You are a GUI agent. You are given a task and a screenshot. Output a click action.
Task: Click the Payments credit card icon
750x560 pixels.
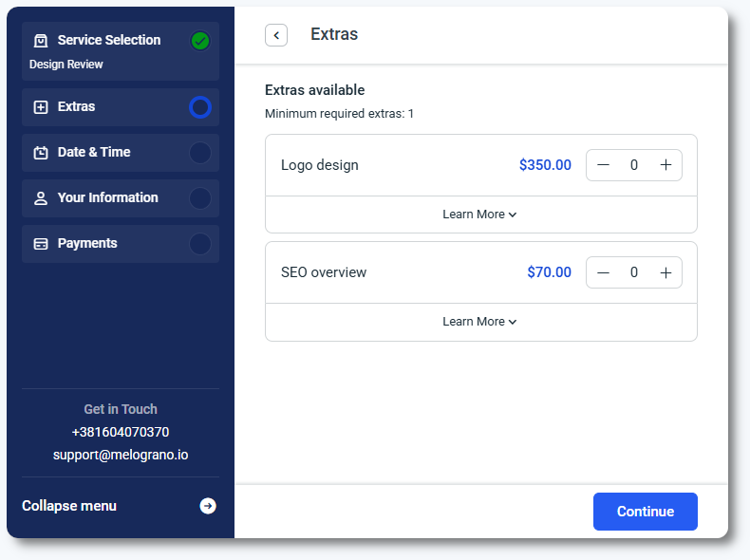[x=41, y=244]
